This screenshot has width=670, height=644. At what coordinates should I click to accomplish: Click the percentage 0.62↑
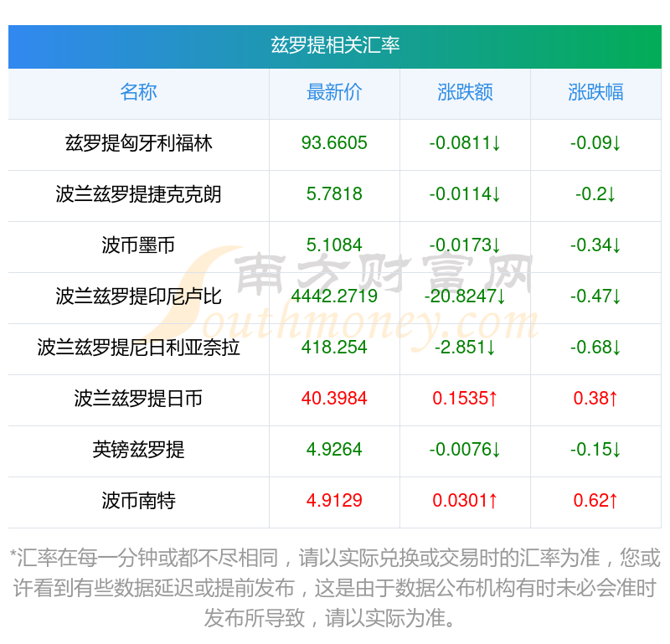(x=595, y=501)
